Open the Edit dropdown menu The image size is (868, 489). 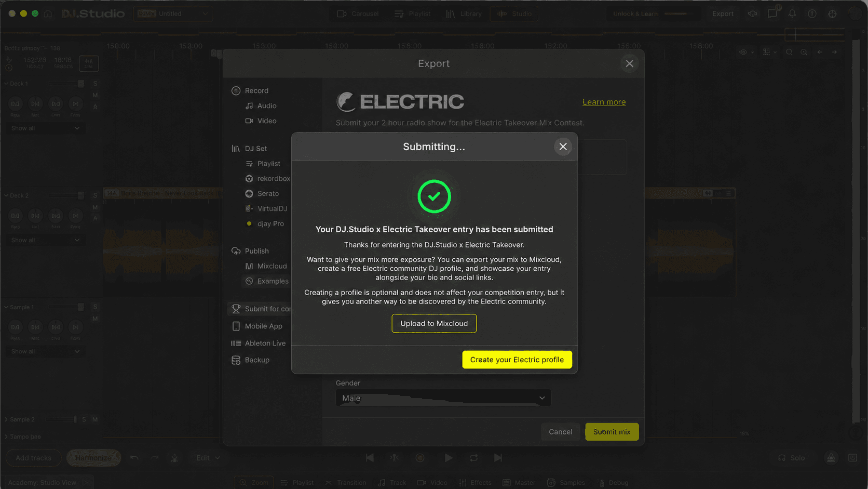pos(208,458)
